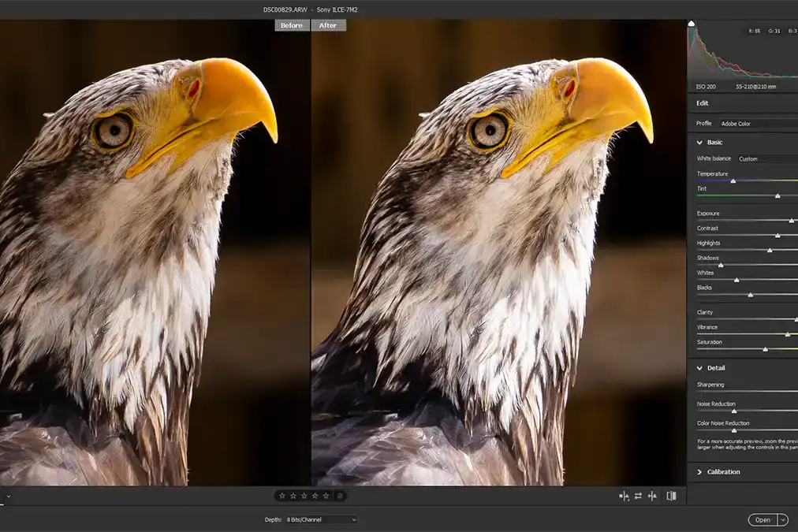Image resolution: width=798 pixels, height=532 pixels.
Task: Click trash icon beside star rating
Action: coord(340,496)
